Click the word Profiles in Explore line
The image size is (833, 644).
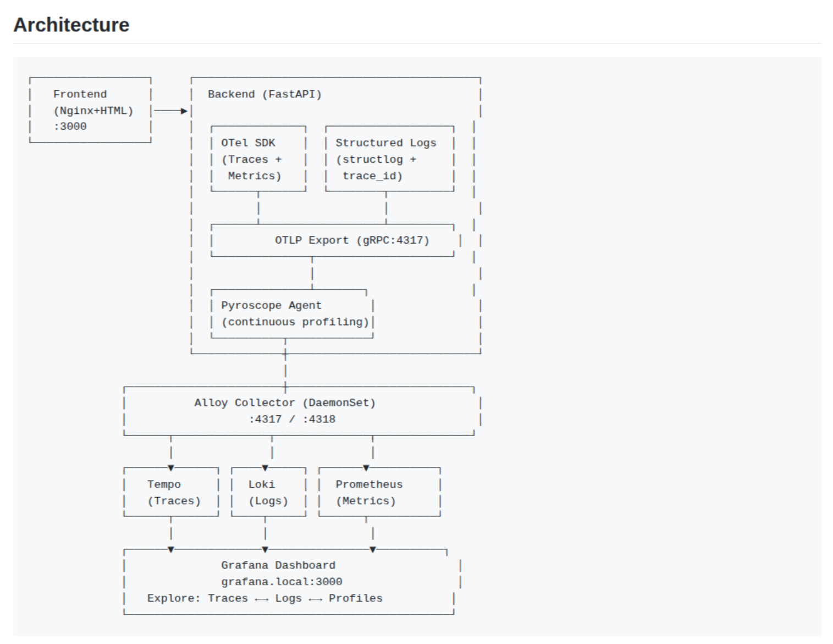coord(355,598)
